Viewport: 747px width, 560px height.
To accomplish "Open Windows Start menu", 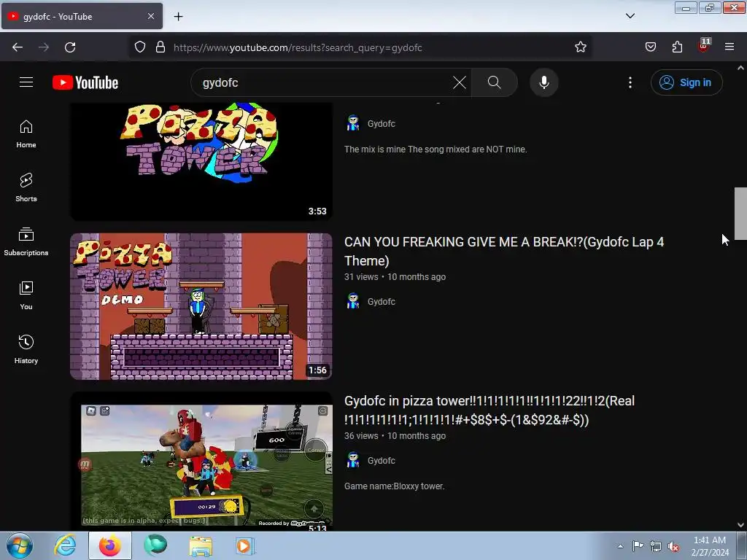I will [x=20, y=545].
